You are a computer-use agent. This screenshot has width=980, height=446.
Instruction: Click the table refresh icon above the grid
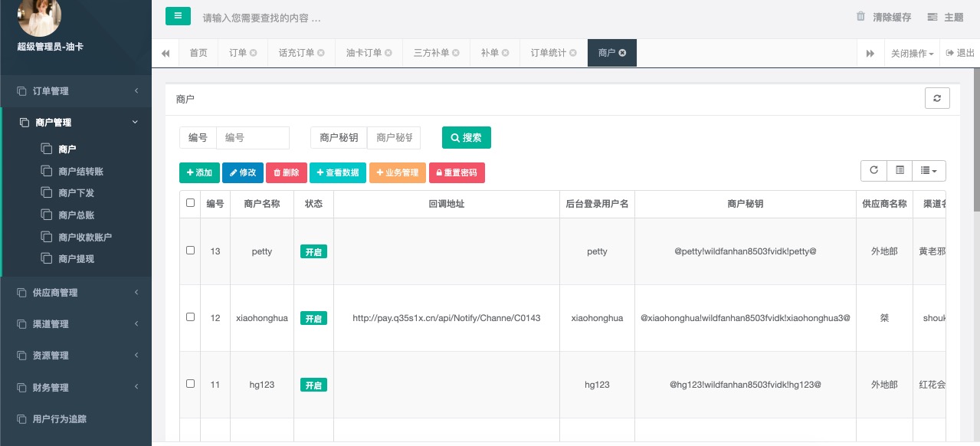click(x=873, y=171)
